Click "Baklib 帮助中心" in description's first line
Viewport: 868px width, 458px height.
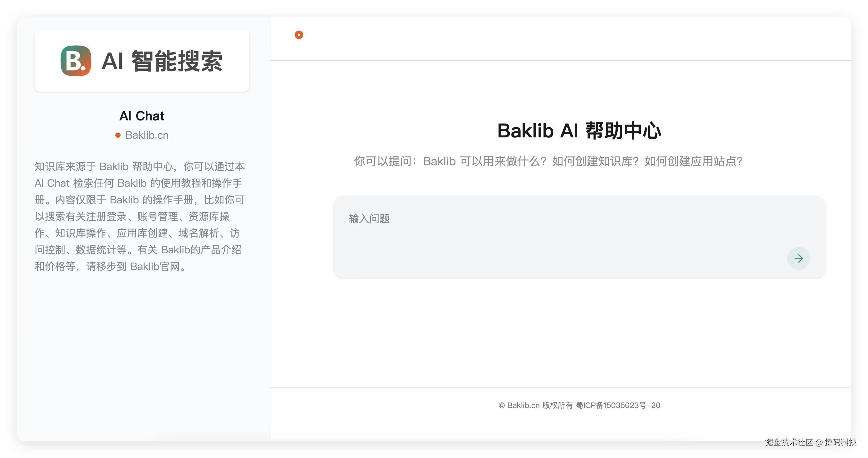136,167
